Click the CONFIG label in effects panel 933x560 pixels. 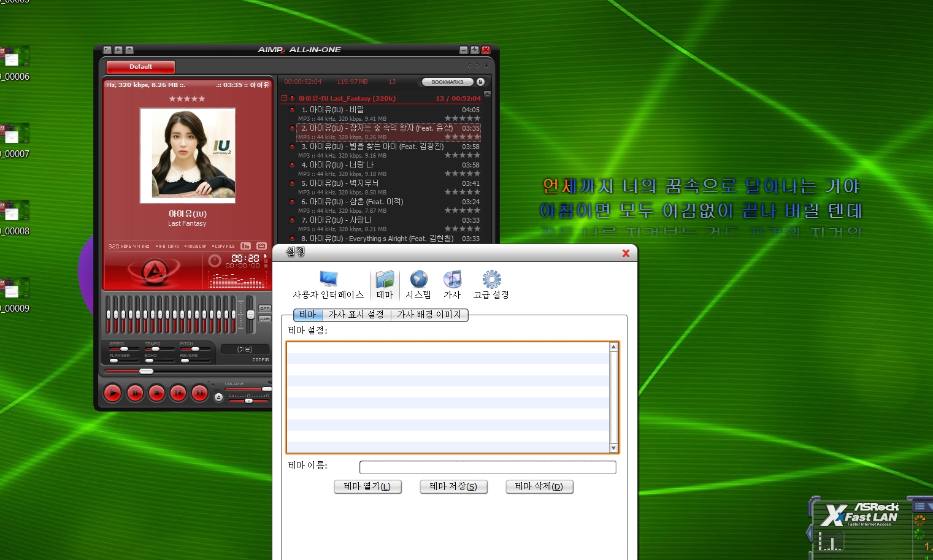(x=261, y=360)
